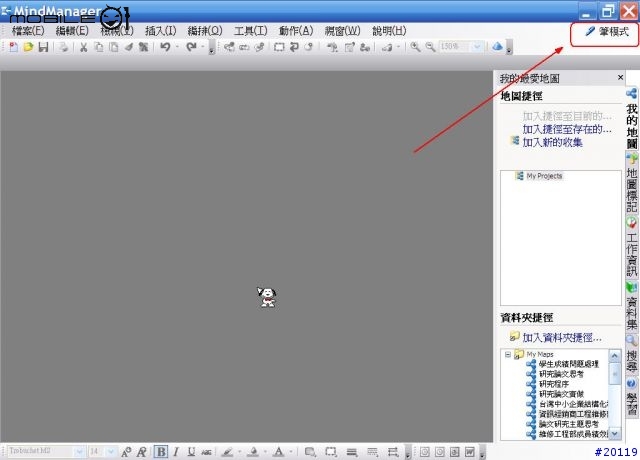Save the map with the floppy disk icon
Screen dimensions: 640x460
point(43,47)
